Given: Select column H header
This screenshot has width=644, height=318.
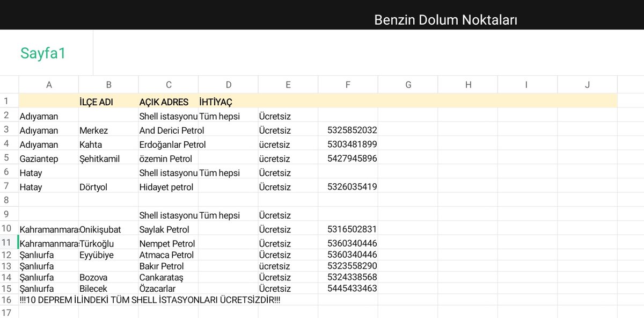Looking at the screenshot, I should (468, 84).
